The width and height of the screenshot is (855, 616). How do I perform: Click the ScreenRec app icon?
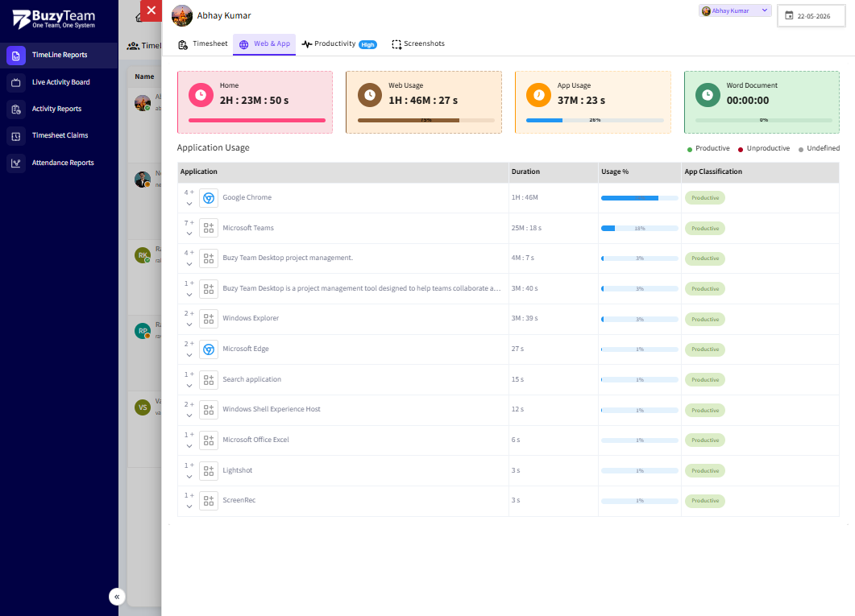[209, 501]
